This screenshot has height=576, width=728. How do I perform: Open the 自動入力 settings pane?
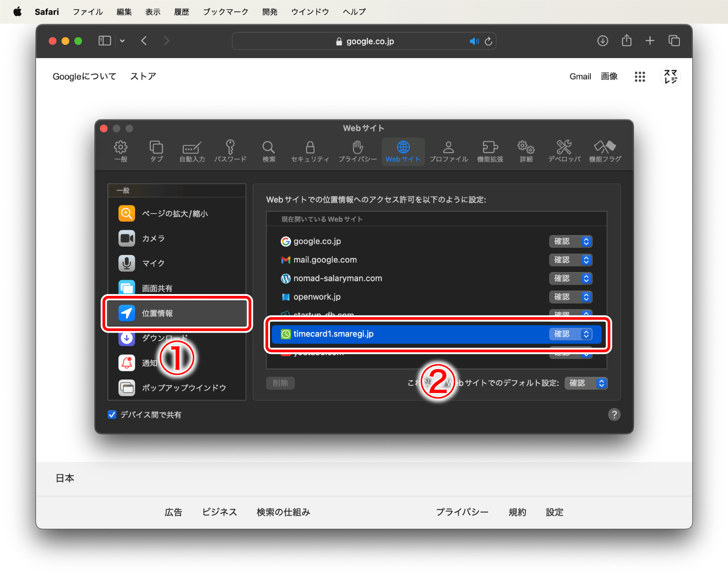tap(191, 152)
